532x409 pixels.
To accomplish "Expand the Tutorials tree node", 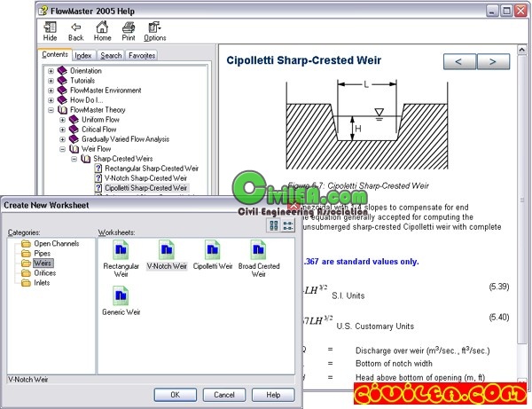I will pyautogui.click(x=51, y=81).
